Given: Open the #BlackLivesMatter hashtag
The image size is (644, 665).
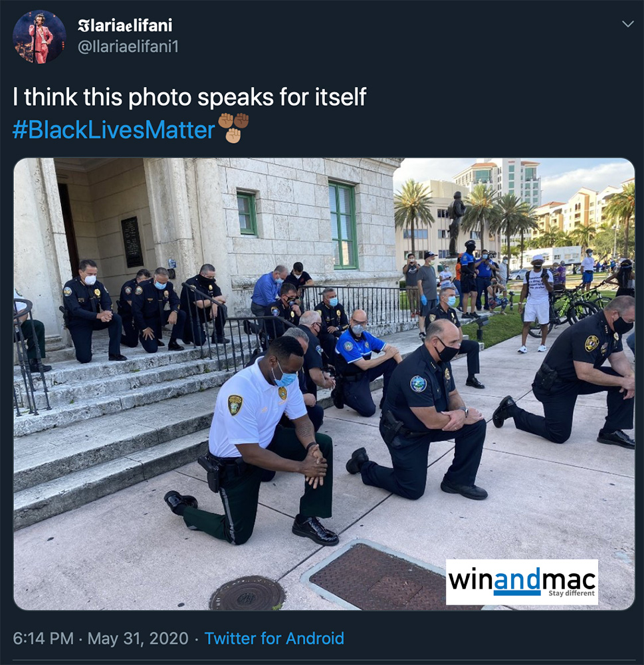Looking at the screenshot, I should 114,130.
